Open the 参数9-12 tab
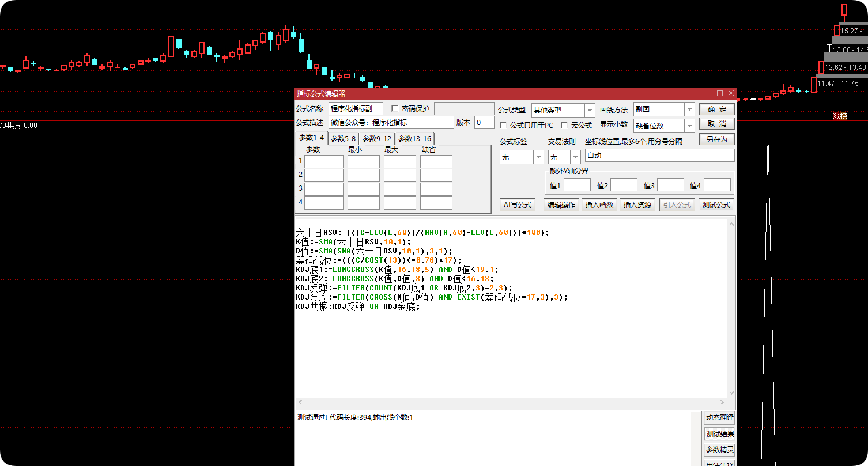 pos(378,138)
